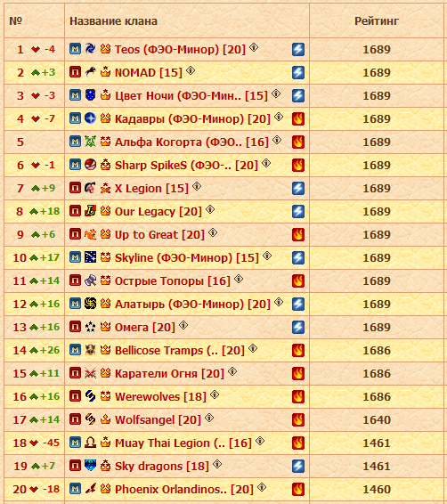This screenshot has height=504, width=447.
Task: Click the fire icon in Werewolves row
Action: 298,396
